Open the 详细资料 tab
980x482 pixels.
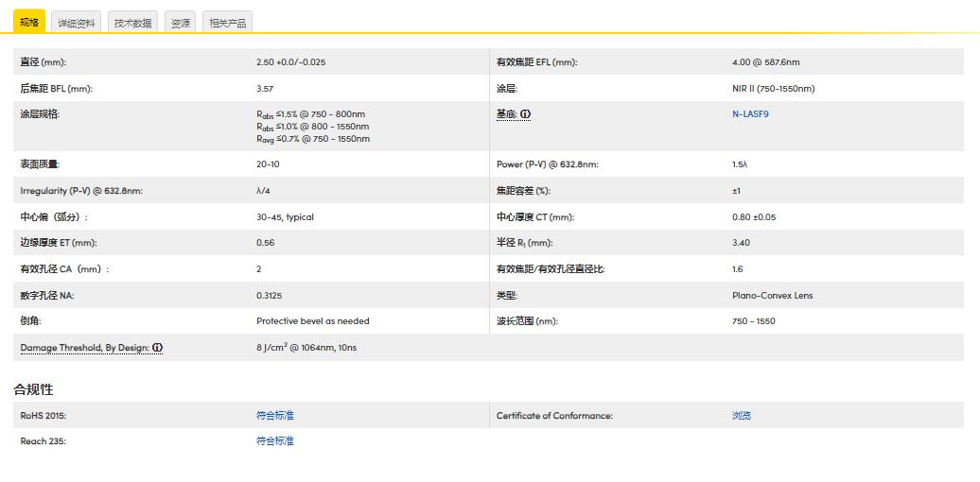tap(77, 23)
